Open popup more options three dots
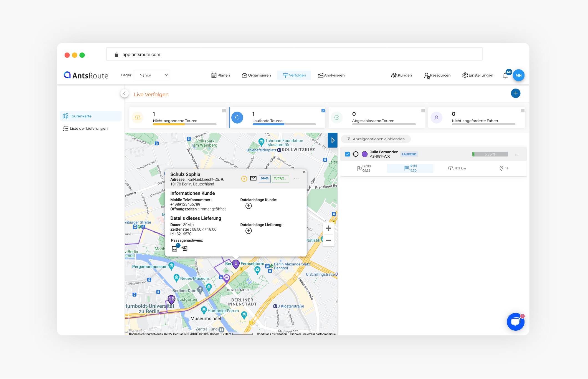The height and width of the screenshot is (379, 588). [x=296, y=179]
